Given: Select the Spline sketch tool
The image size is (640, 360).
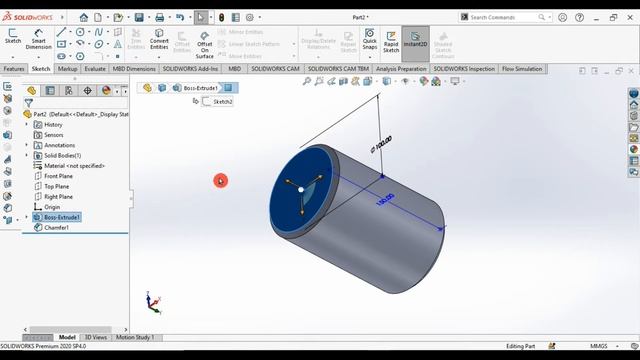Looking at the screenshot, I should (99, 32).
